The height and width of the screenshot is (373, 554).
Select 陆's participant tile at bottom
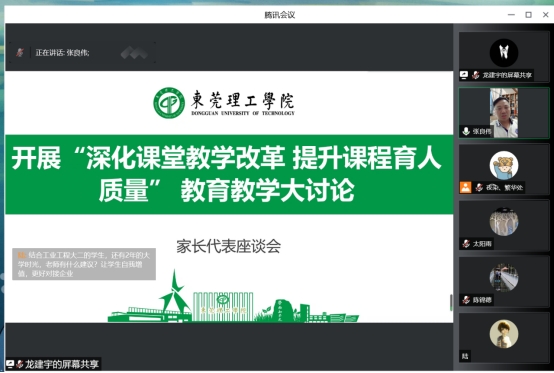[x=504, y=338]
